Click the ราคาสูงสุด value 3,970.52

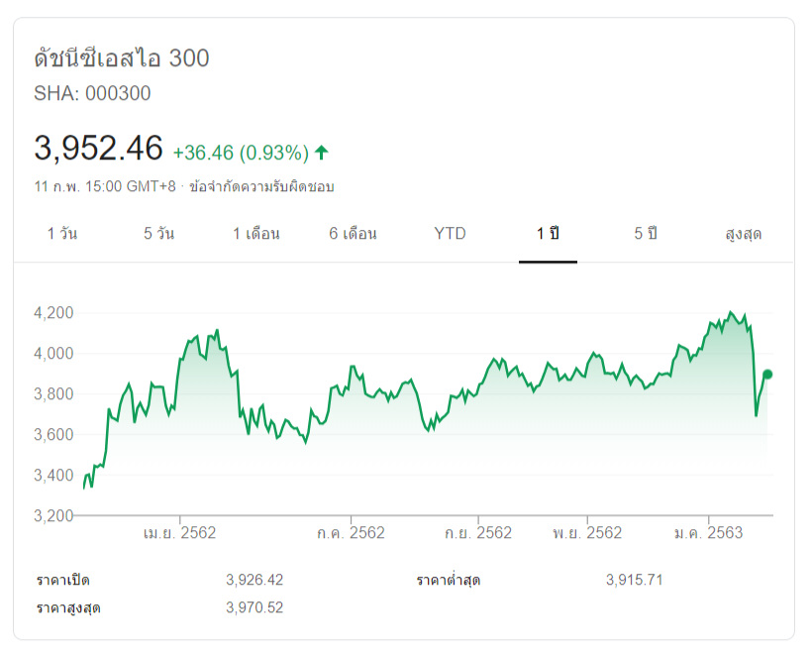254,607
